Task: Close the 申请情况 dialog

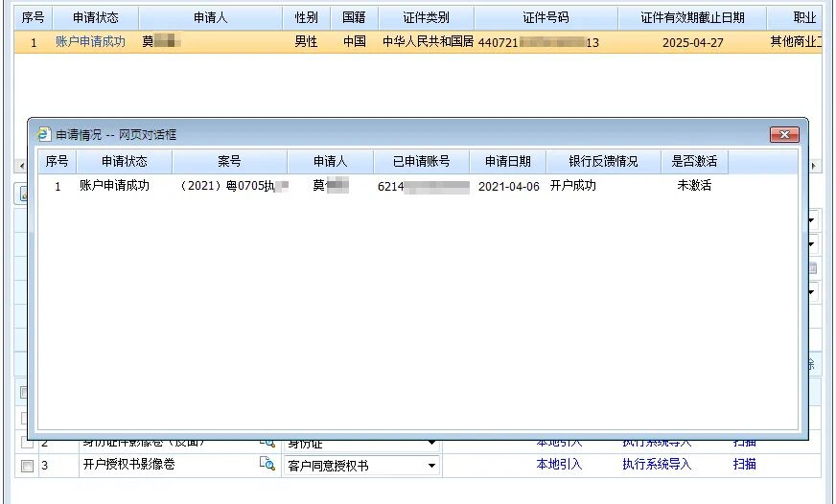Action: 784,135
